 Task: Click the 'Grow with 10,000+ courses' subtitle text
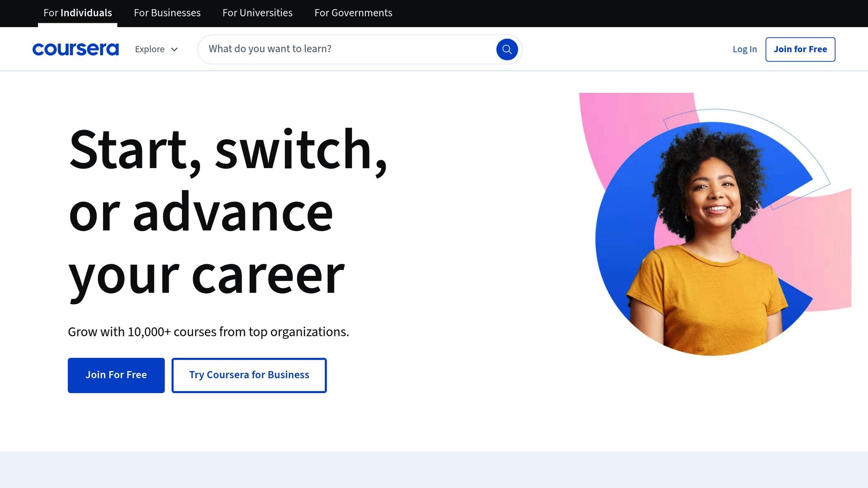[x=209, y=332]
